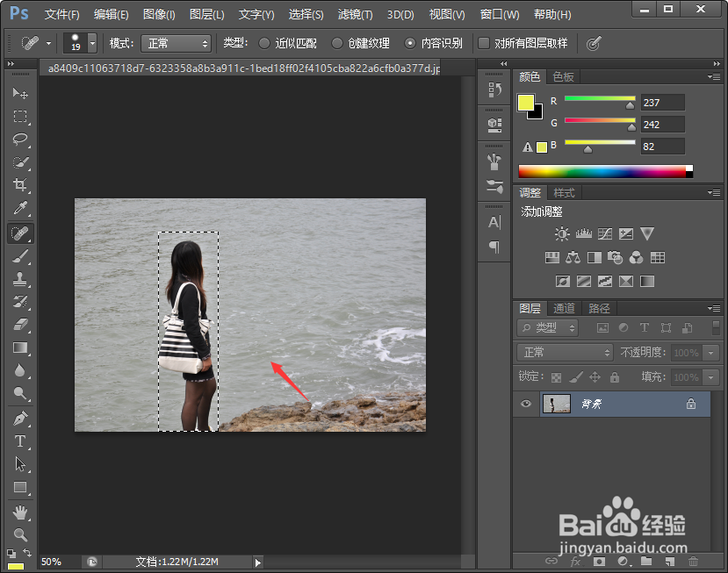
Task: Open the 图像(I) menu
Action: (159, 14)
